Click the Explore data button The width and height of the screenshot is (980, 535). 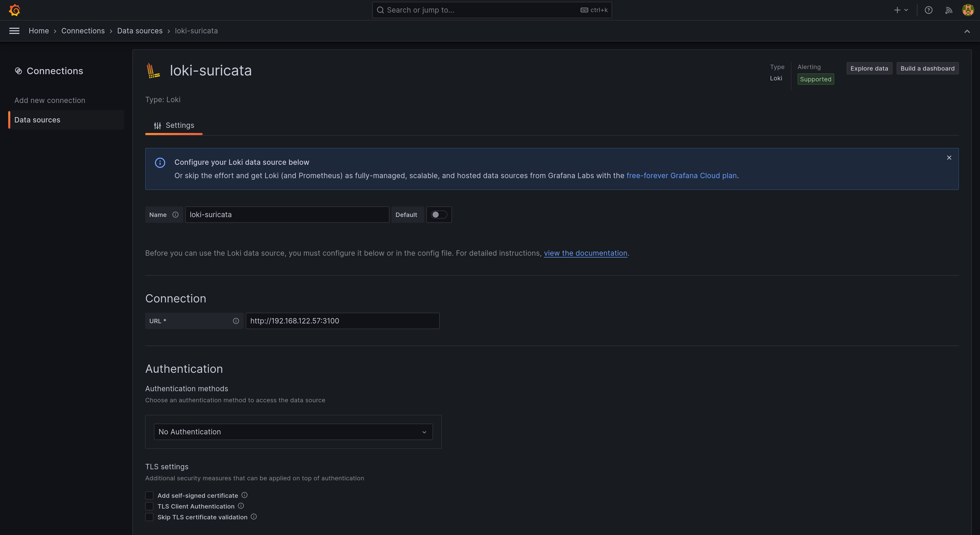pyautogui.click(x=869, y=69)
